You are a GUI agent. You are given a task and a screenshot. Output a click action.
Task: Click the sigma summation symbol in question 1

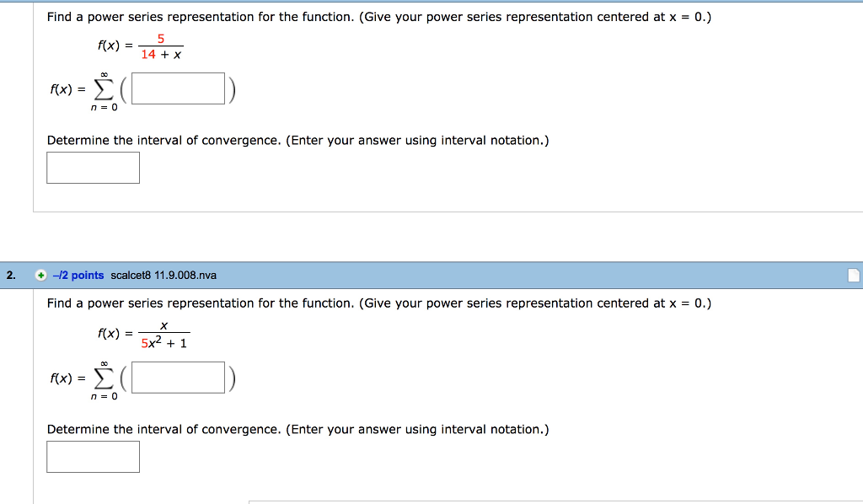[102, 89]
